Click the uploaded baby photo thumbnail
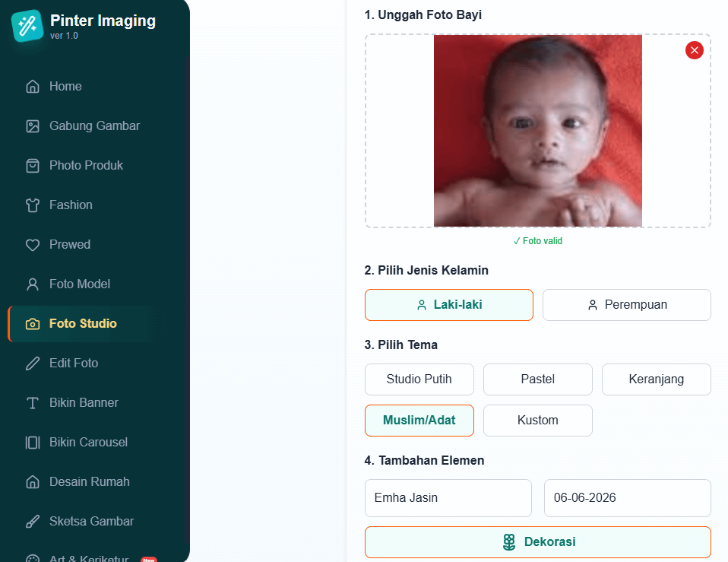 538,131
